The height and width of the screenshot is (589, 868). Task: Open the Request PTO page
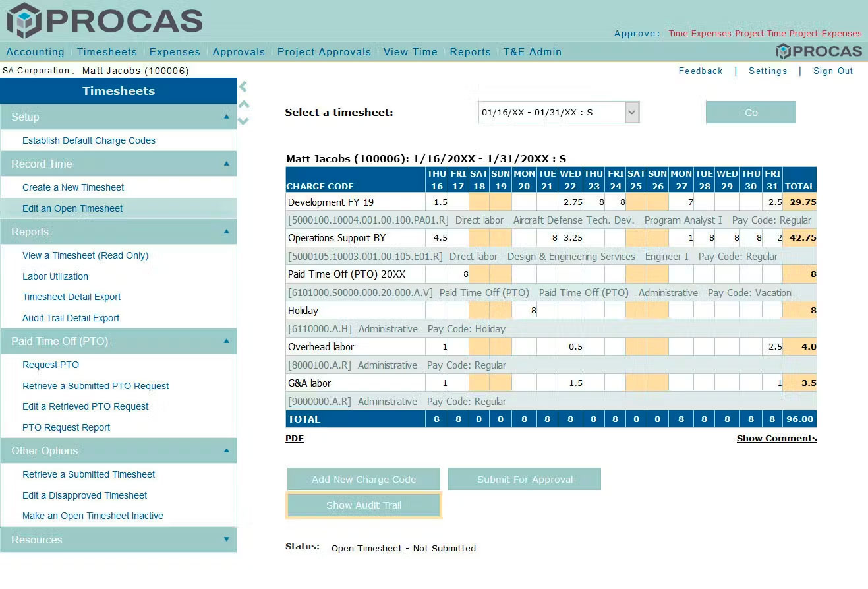click(x=51, y=365)
